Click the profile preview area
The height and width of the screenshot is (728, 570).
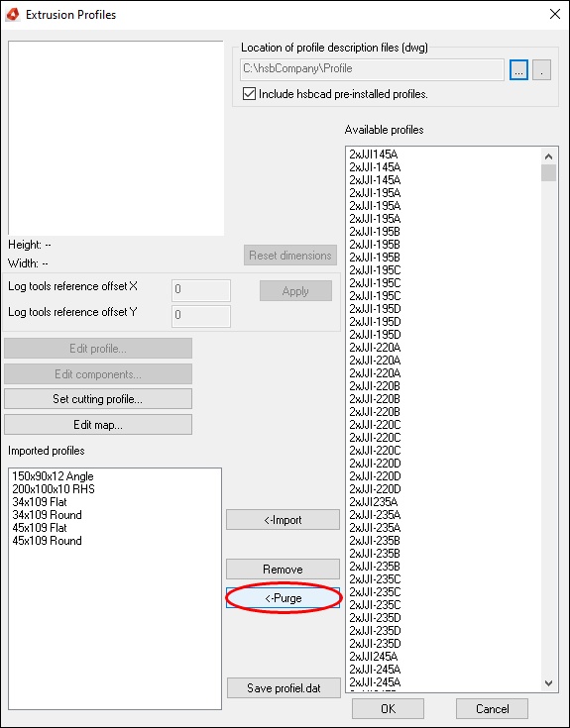point(116,138)
